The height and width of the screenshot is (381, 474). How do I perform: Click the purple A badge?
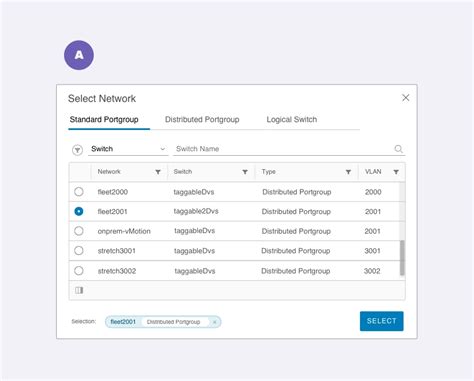[x=79, y=55]
